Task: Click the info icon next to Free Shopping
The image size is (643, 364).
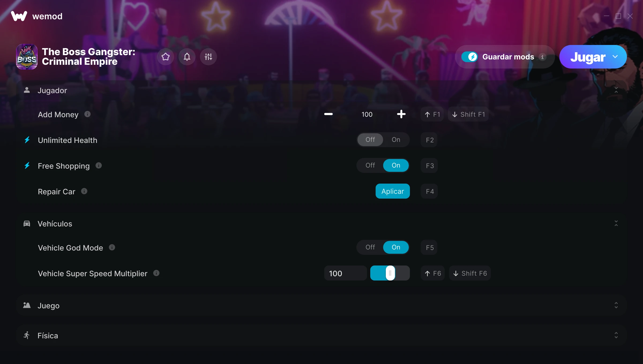Action: click(x=99, y=165)
